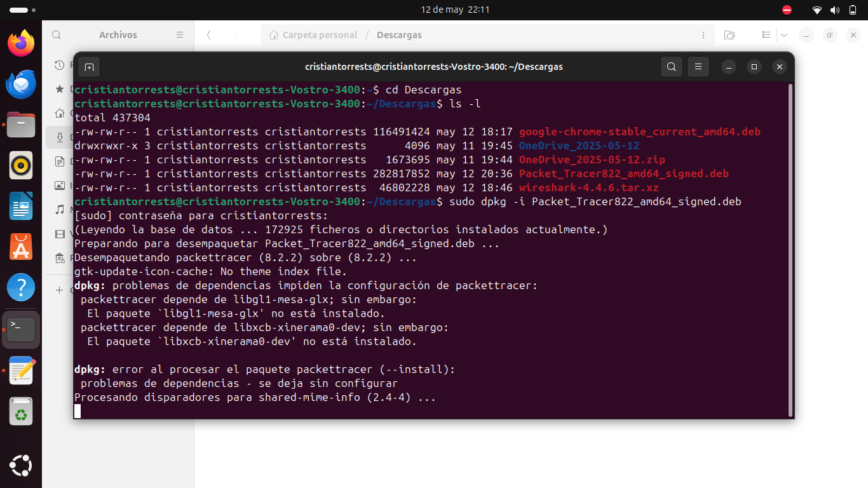Open the Videos item in the Archivos sidebar
Viewport: 868px width, 488px height.
[x=59, y=234]
